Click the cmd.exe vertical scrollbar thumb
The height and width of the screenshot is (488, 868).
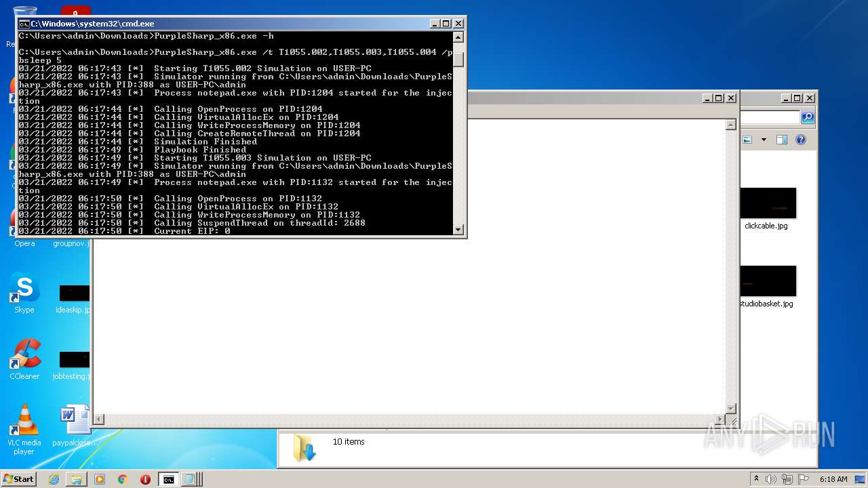(x=458, y=59)
